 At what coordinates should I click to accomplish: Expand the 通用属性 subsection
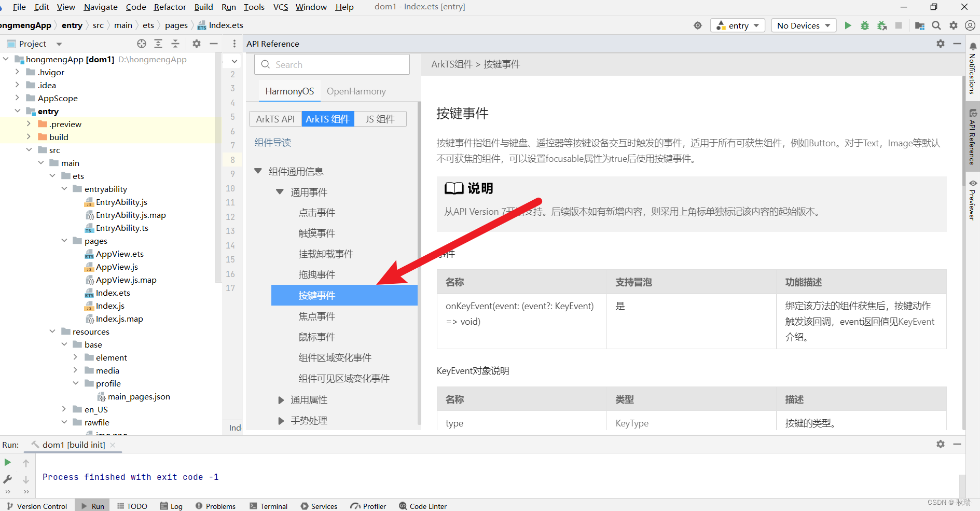point(281,400)
